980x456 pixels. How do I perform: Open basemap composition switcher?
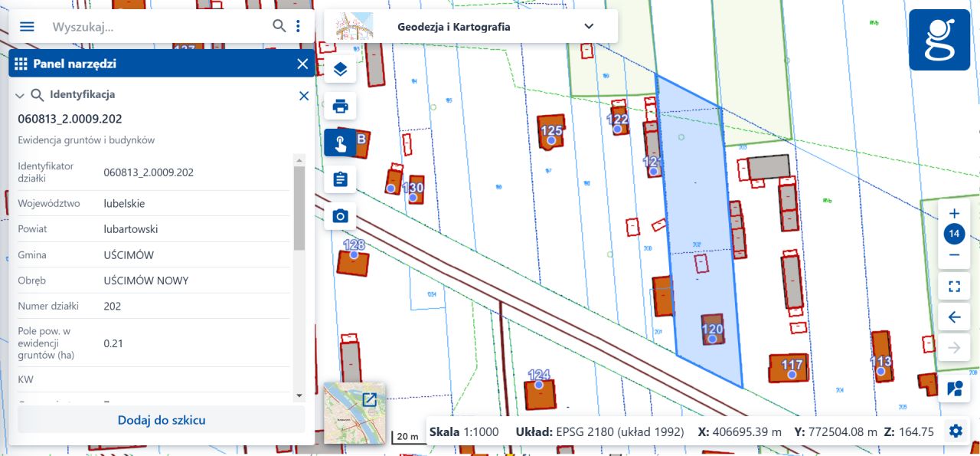(x=954, y=388)
